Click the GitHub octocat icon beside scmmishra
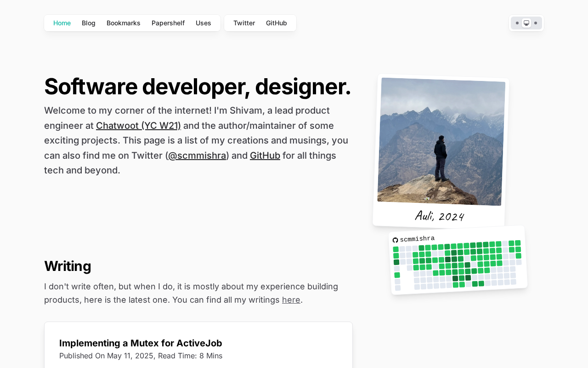Image resolution: width=588 pixels, height=368 pixels. (x=395, y=240)
